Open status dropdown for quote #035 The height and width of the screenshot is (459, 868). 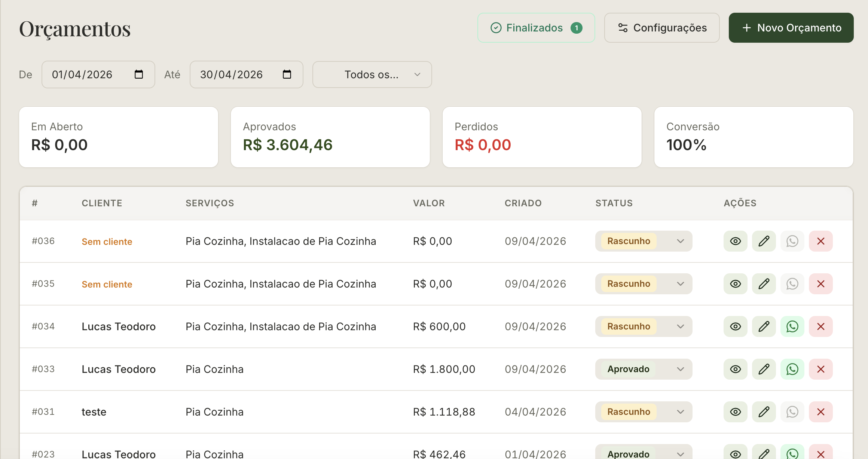[x=644, y=284]
